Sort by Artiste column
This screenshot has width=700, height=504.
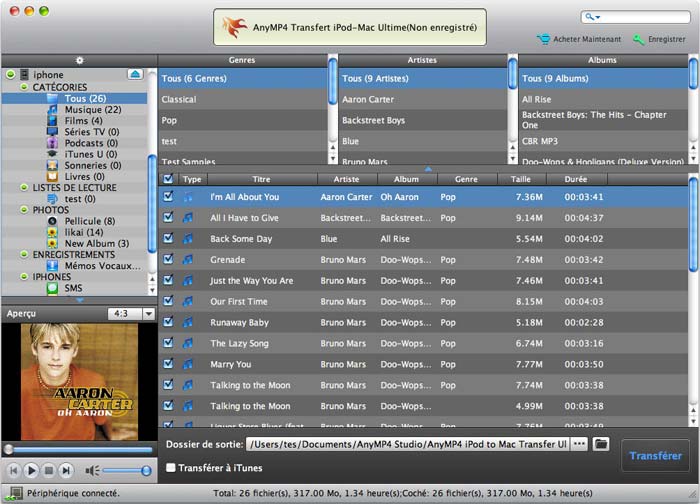click(x=346, y=179)
